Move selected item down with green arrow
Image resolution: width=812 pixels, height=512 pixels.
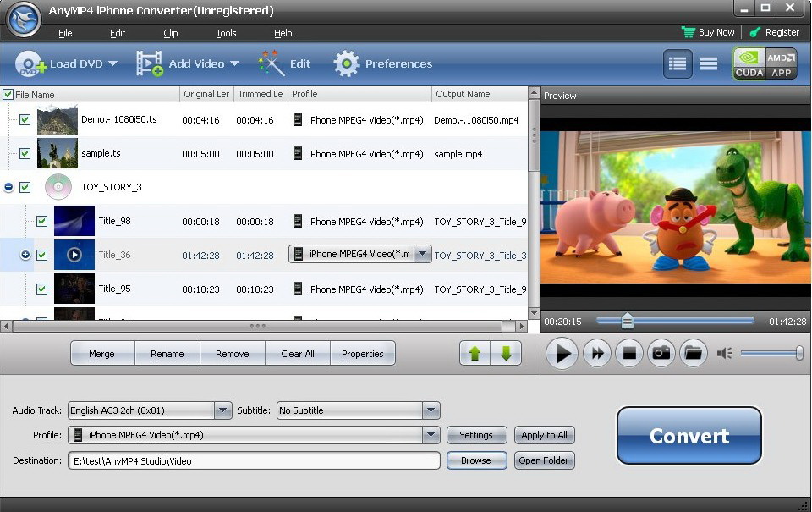[x=506, y=354]
